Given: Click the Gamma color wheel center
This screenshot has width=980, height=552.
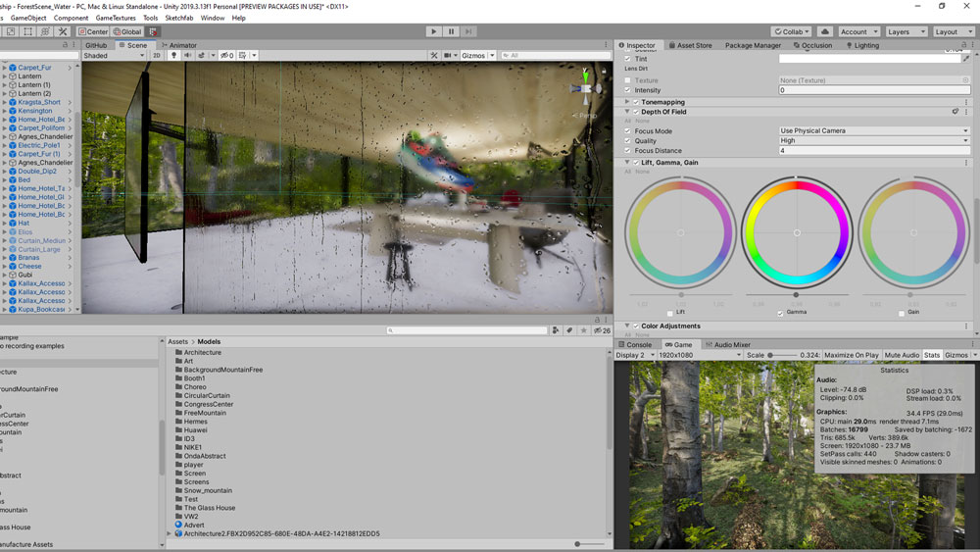Looking at the screenshot, I should (797, 232).
